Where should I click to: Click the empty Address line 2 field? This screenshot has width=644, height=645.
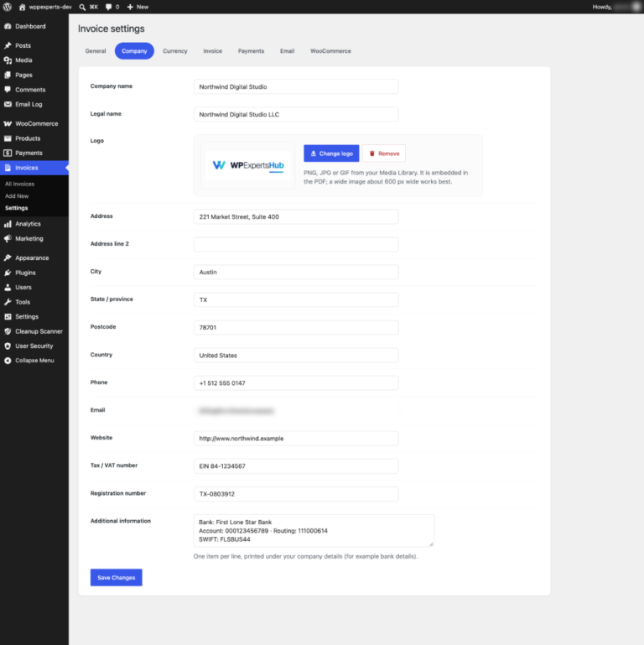click(296, 244)
